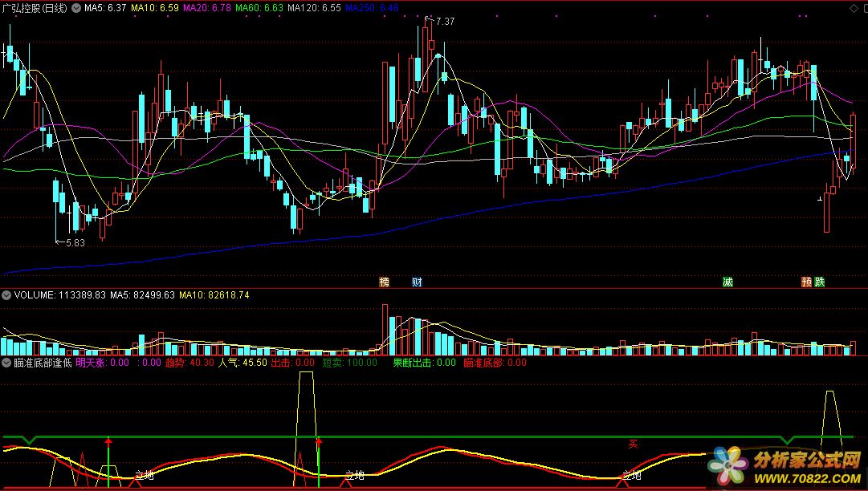Expand the main chart indicator dropdown arrow
Viewport: 868px width, 491px height.
(76, 8)
